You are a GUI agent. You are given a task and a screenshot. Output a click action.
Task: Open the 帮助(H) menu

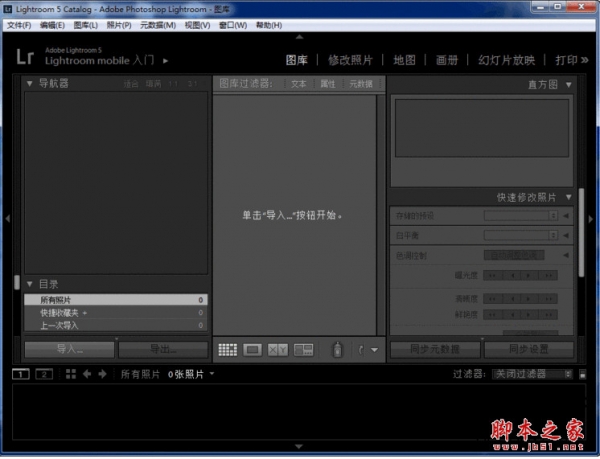(269, 25)
